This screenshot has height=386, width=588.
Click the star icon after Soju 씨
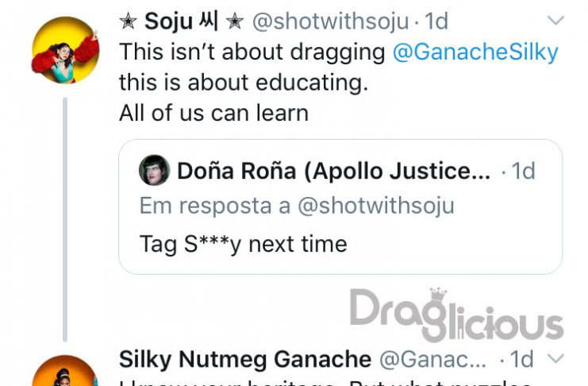(235, 21)
